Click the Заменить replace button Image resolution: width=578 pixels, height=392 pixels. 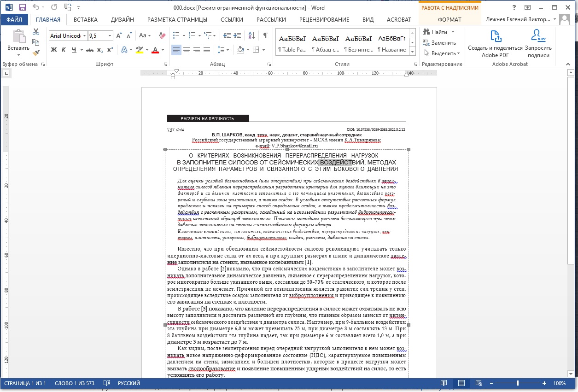[440, 43]
